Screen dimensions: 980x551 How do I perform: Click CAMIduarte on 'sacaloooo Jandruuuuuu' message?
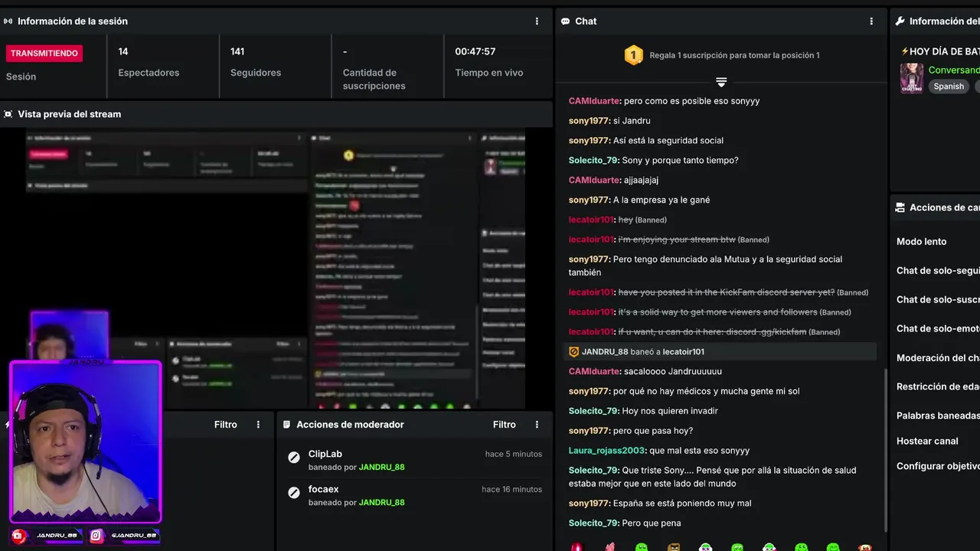click(x=594, y=372)
